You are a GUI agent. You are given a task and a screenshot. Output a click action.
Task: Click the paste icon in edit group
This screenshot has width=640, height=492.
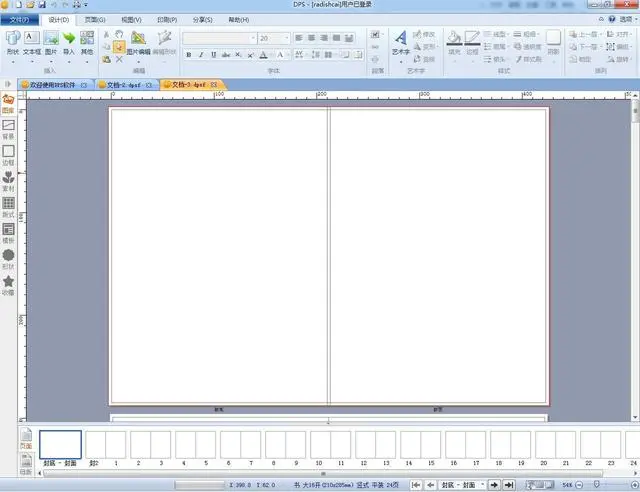coord(107,60)
